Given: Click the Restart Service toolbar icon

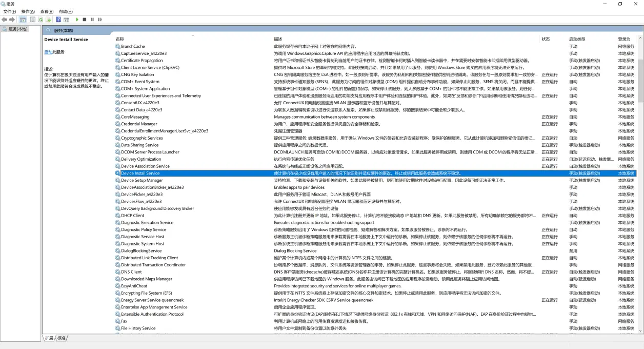Looking at the screenshot, I should coord(100,20).
